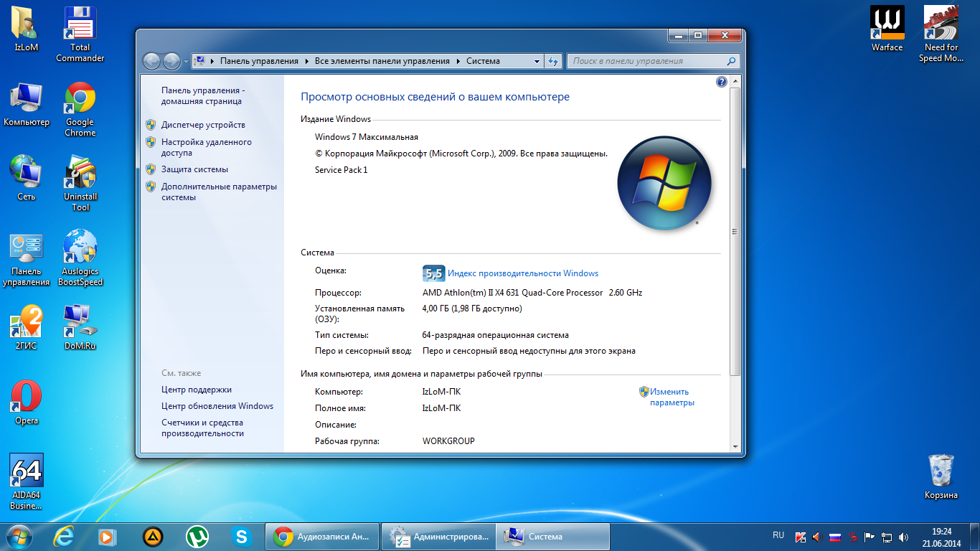Open Диспетчер устройств link
Image resolution: width=980 pixels, height=551 pixels.
coord(203,125)
